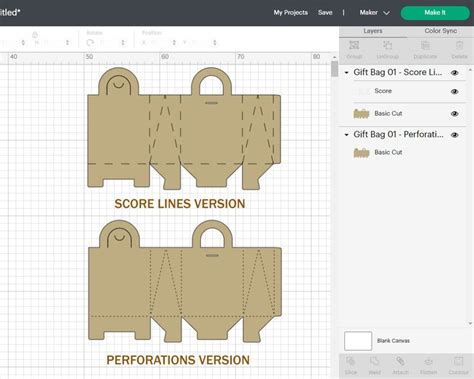474x379 pixels.
Task: Hide the Gift Bag 01 Score Lines group
Action: point(455,73)
